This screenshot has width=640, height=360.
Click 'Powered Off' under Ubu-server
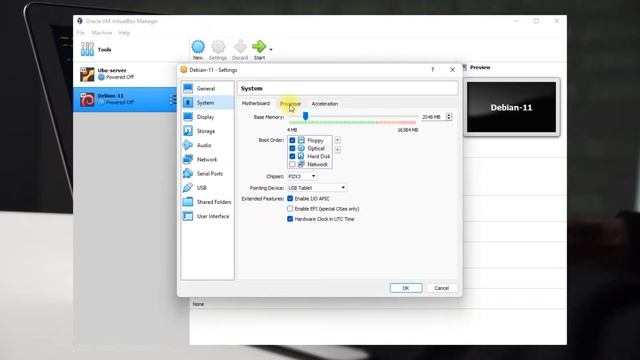[120, 77]
